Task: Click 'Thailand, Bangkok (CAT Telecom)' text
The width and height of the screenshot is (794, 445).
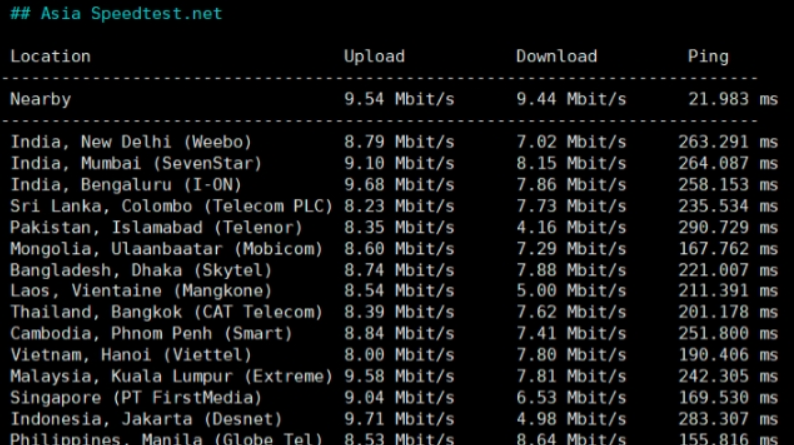Action: click(166, 312)
